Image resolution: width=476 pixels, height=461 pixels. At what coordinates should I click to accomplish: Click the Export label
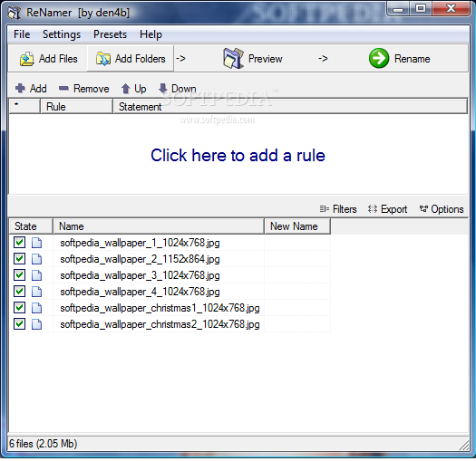click(393, 209)
